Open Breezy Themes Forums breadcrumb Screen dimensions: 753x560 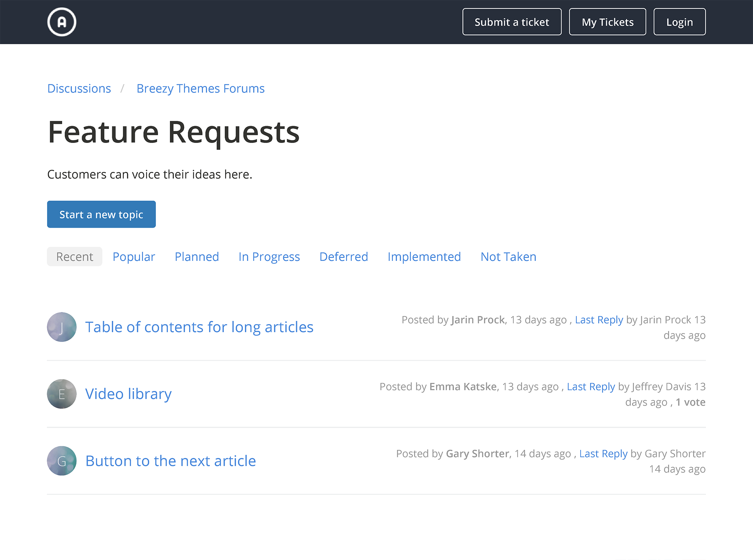[x=200, y=89]
